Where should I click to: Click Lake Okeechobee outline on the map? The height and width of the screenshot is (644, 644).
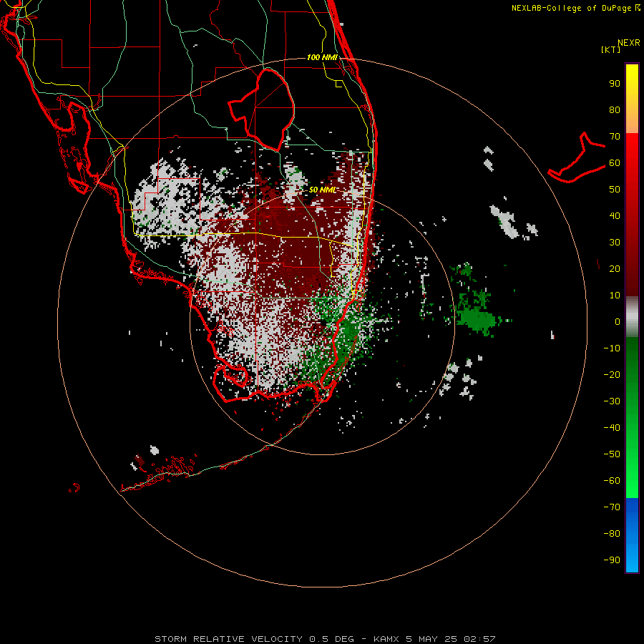pyautogui.click(x=262, y=109)
